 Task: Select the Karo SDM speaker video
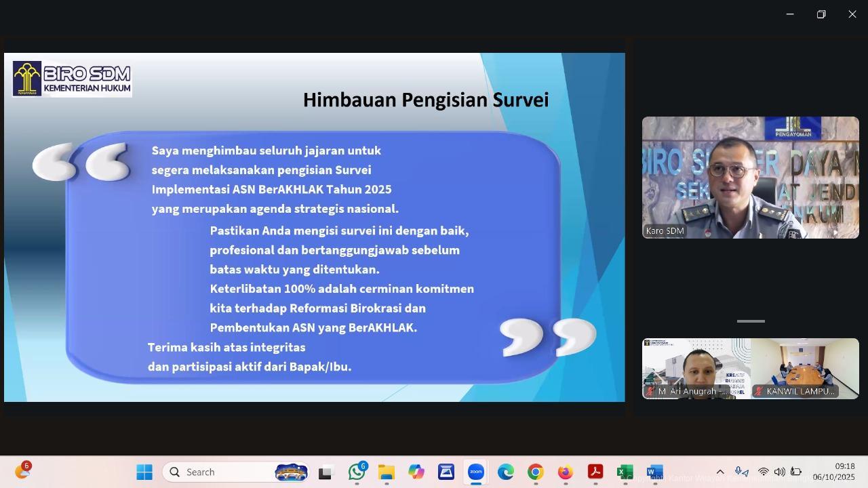tap(750, 177)
